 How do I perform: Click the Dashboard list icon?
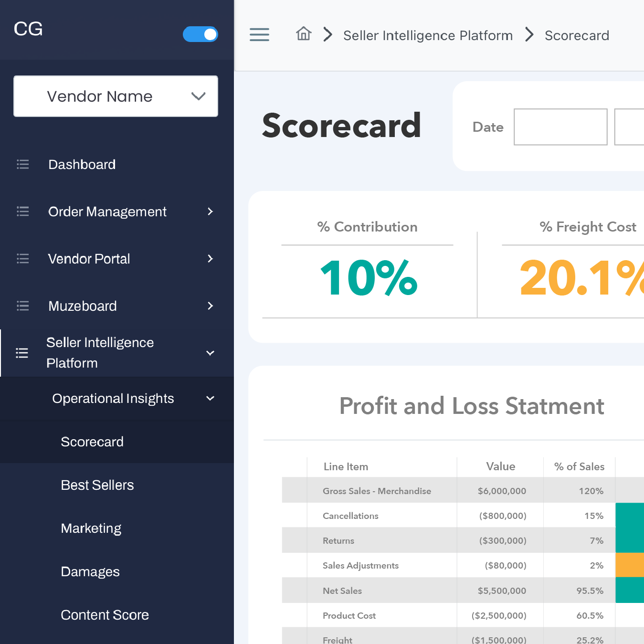(22, 164)
